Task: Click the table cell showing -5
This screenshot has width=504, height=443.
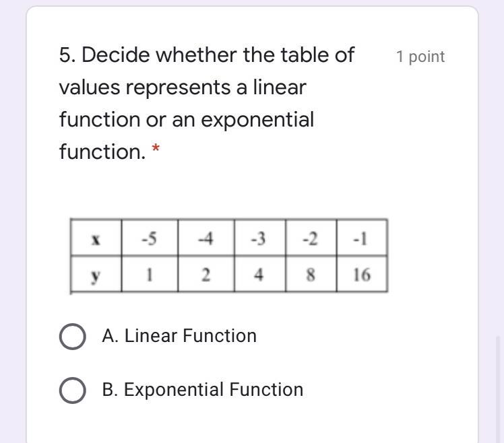Action: click(150, 238)
